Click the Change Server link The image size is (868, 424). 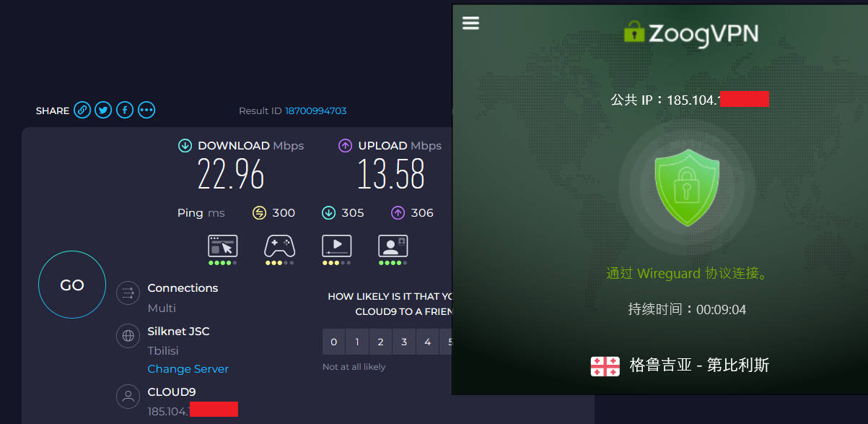click(188, 369)
